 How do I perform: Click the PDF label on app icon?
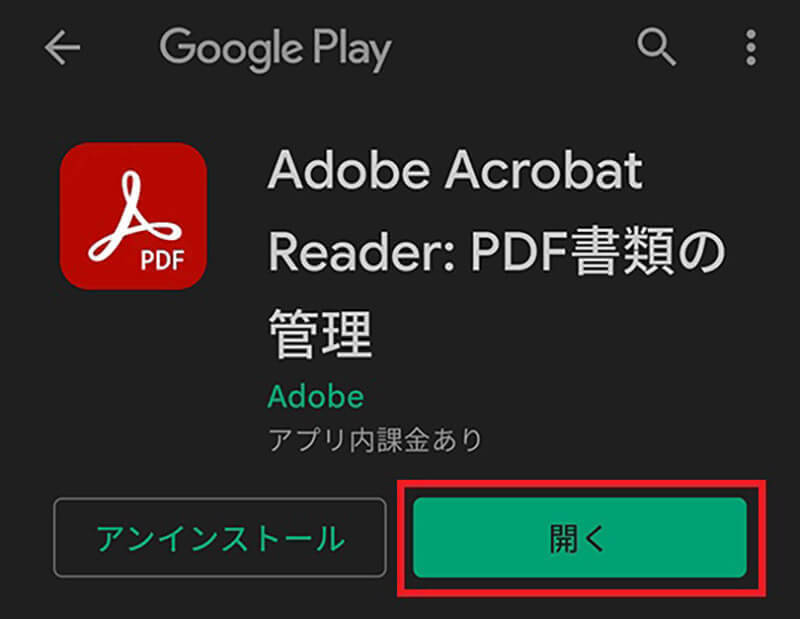click(x=162, y=260)
